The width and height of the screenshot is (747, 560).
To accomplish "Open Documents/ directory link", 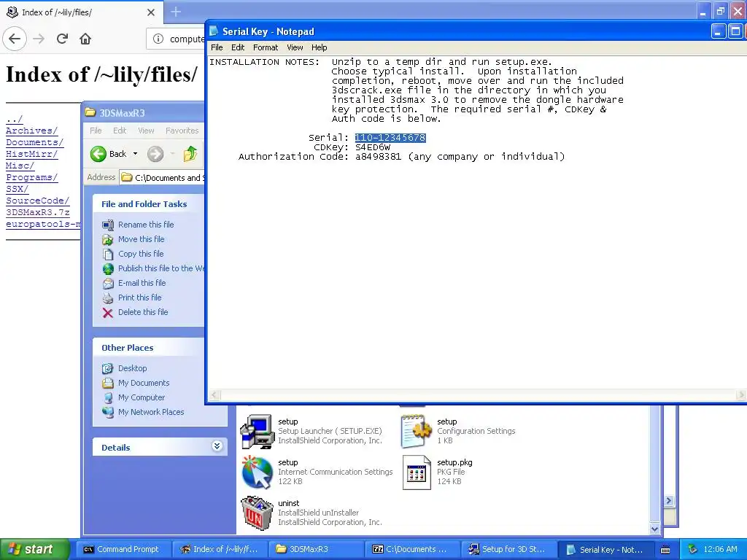I will (x=34, y=142).
